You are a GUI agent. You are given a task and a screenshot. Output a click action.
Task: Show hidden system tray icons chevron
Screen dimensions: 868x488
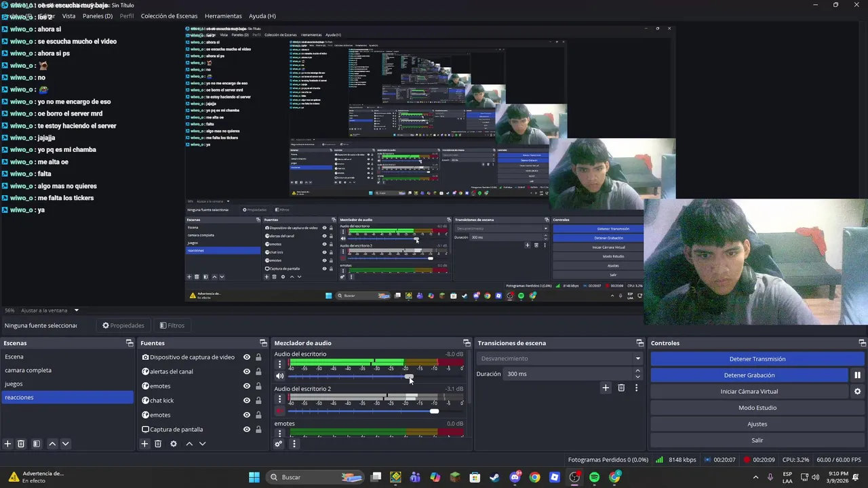755,477
